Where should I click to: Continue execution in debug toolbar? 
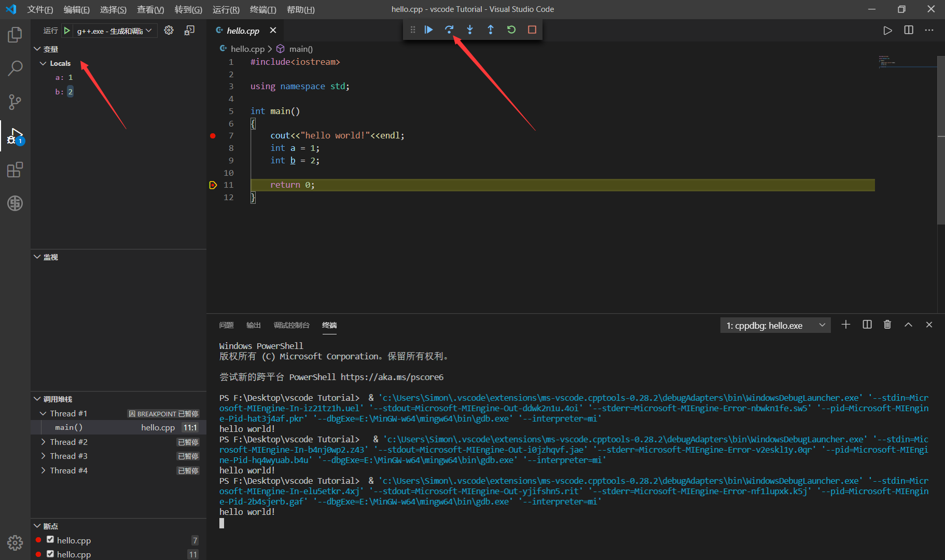(428, 30)
